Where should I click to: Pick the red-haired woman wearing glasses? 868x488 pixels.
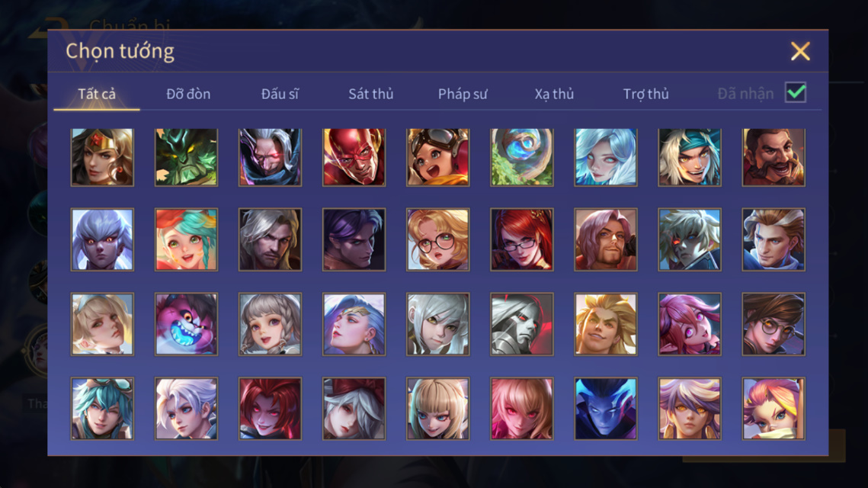[521, 239]
